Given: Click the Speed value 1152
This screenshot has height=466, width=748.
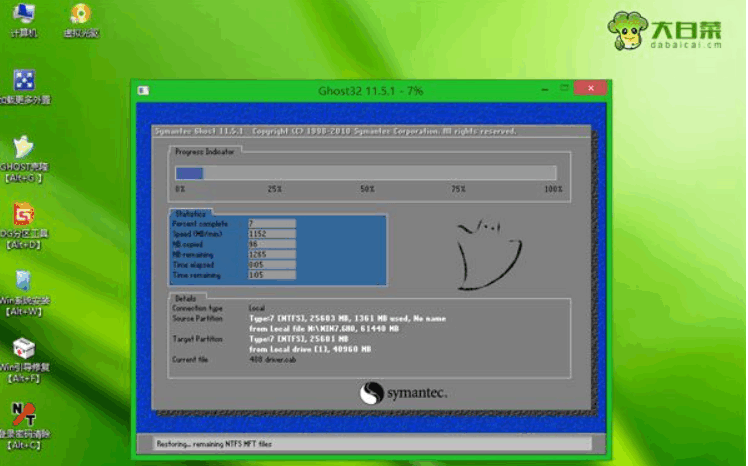Looking at the screenshot, I should coord(271,234).
